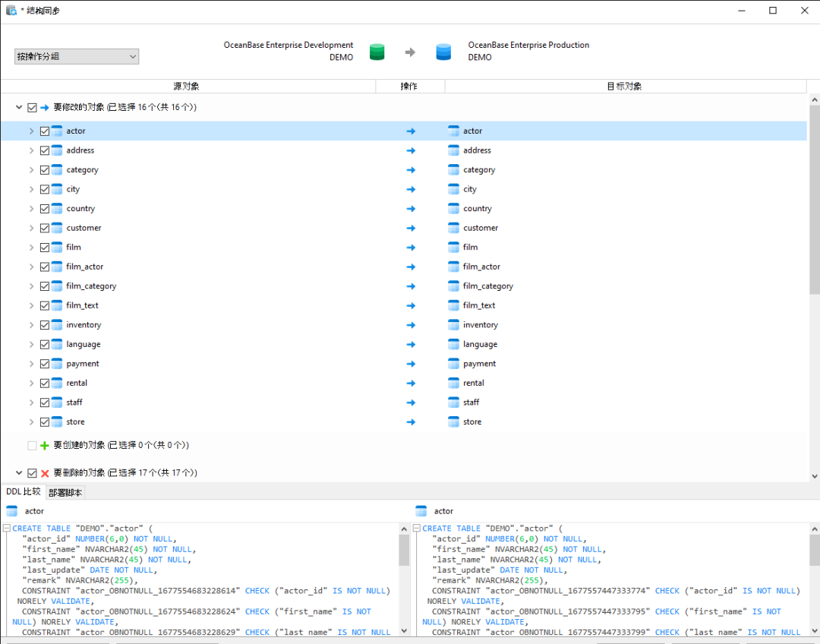Click the target address table icon
The height and width of the screenshot is (644, 820).
pos(453,150)
